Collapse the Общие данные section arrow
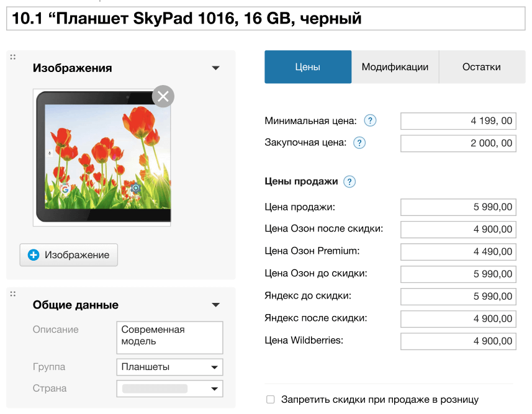 pos(215,305)
